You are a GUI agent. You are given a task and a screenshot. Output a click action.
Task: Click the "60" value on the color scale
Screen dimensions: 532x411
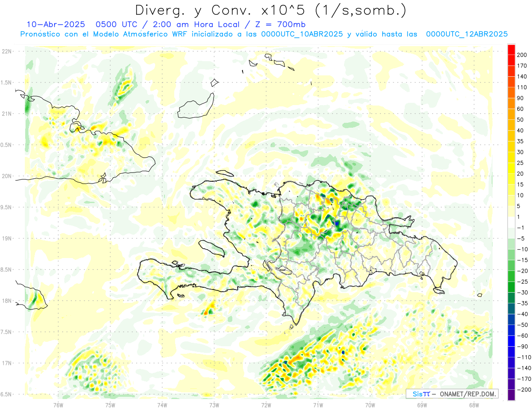click(x=520, y=109)
